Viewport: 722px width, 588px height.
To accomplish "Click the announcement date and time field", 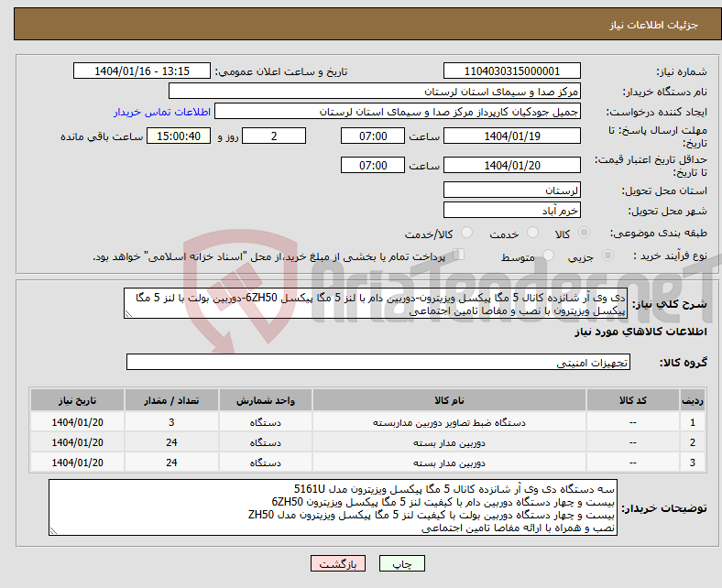I will (142, 71).
